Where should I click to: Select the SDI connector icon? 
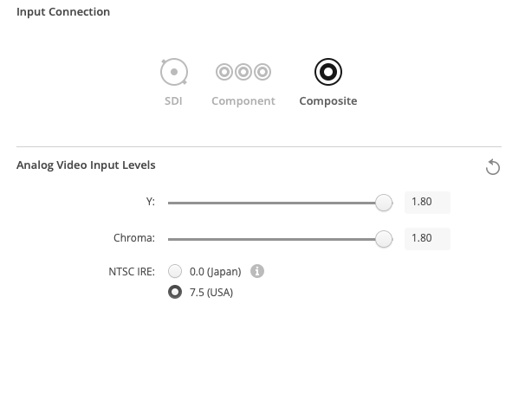(x=173, y=72)
